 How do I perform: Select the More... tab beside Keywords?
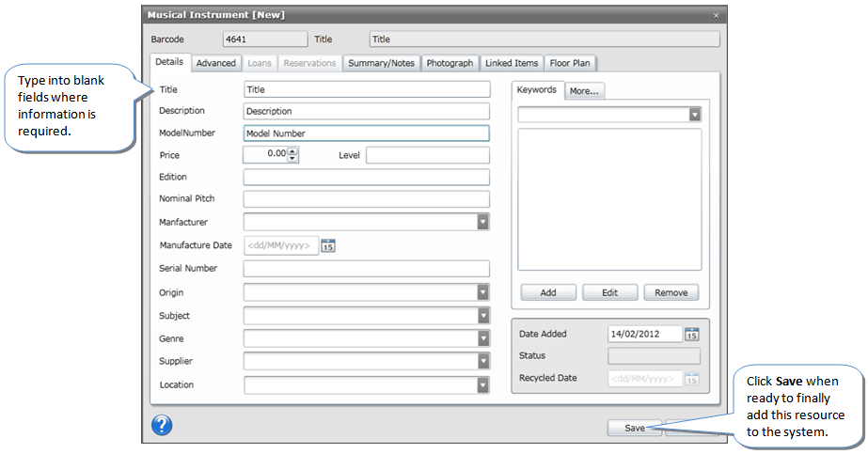[585, 90]
